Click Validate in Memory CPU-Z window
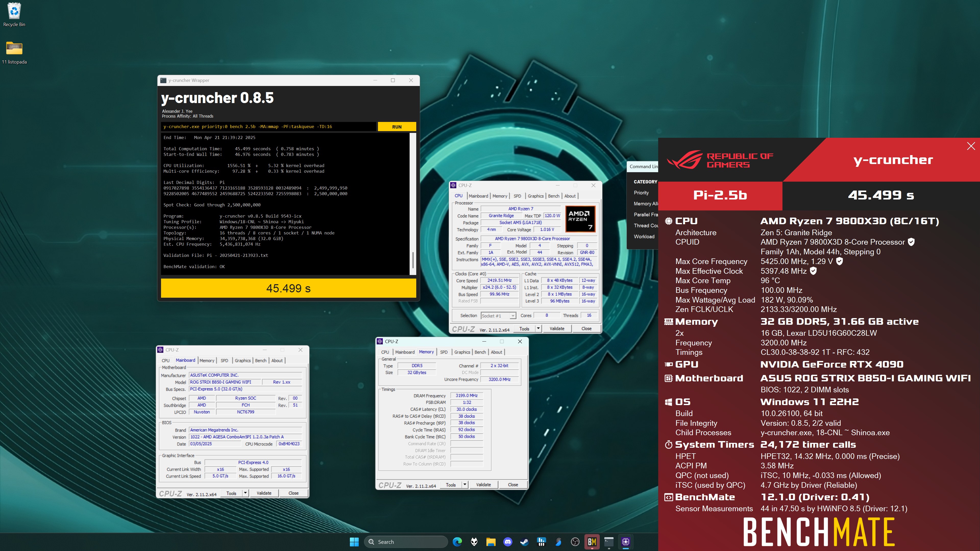Image resolution: width=980 pixels, height=551 pixels. pos(484,485)
